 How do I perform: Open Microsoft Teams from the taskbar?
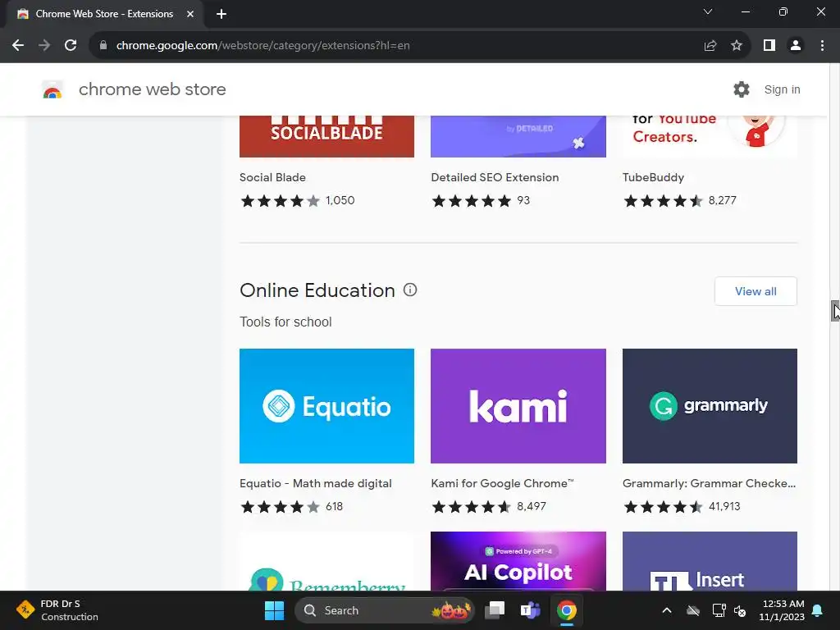click(x=531, y=610)
